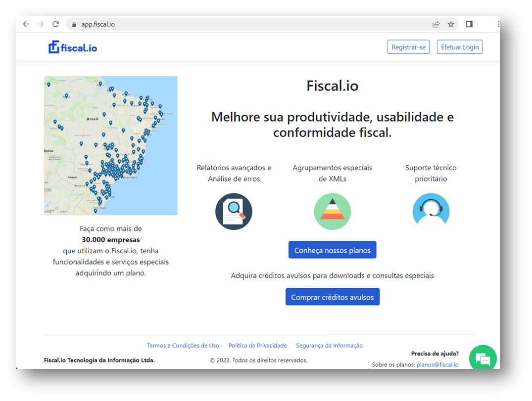532x401 pixels.
Task: Open Política de Privacidade link
Action: pos(257,346)
